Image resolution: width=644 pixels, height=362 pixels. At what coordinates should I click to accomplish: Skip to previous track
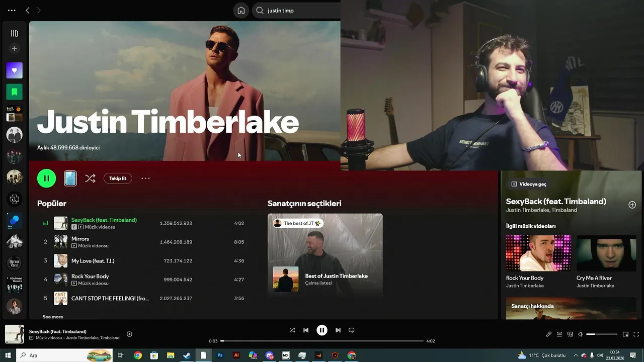306,330
